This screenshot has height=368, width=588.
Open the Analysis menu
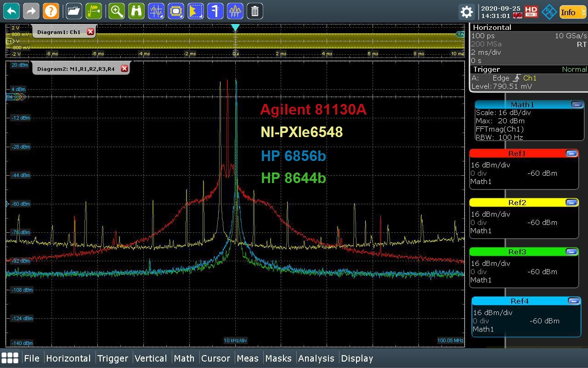(x=316, y=358)
